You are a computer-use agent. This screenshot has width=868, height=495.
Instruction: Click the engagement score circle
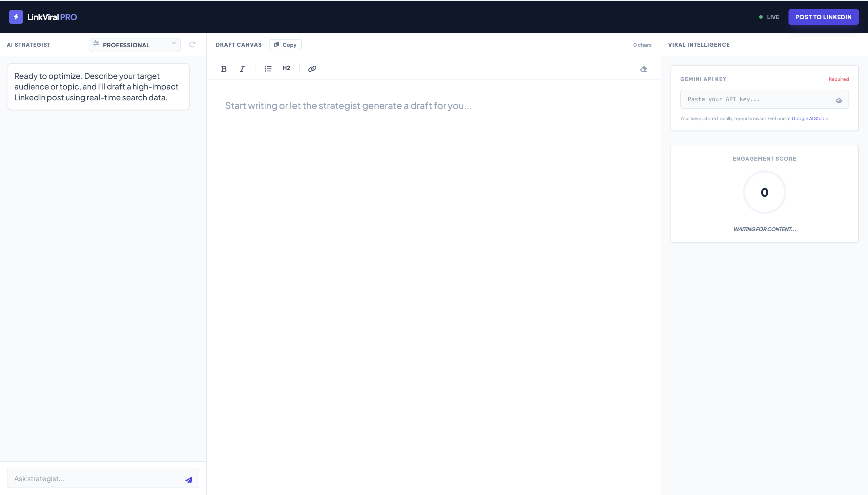pos(764,192)
